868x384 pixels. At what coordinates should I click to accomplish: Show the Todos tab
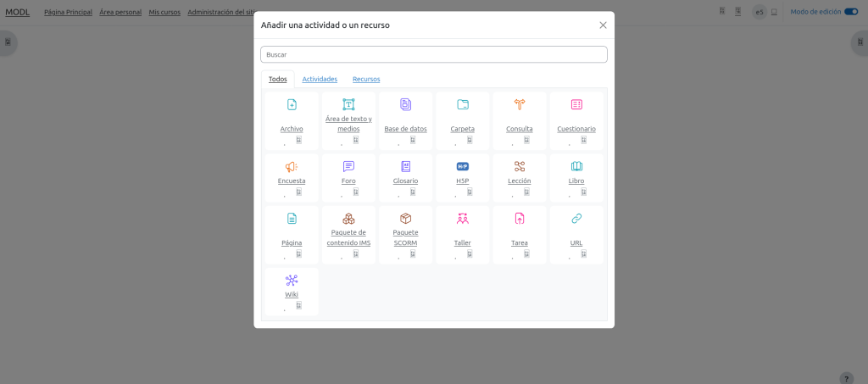click(277, 79)
